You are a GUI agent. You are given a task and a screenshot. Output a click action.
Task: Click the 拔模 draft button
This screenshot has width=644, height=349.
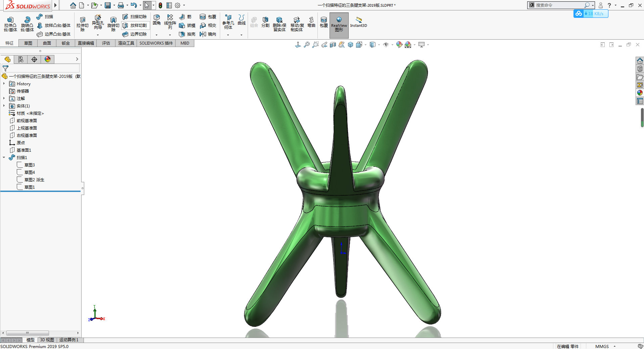point(187,25)
